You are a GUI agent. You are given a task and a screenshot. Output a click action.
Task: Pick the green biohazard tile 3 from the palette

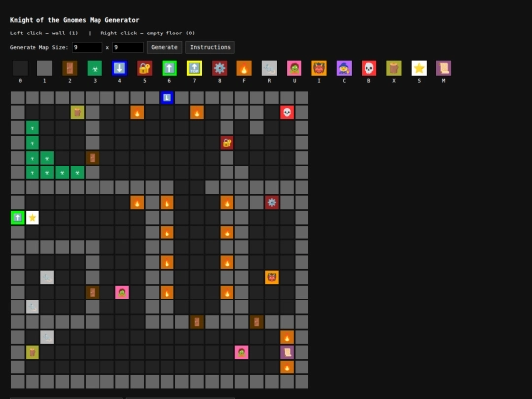point(95,68)
